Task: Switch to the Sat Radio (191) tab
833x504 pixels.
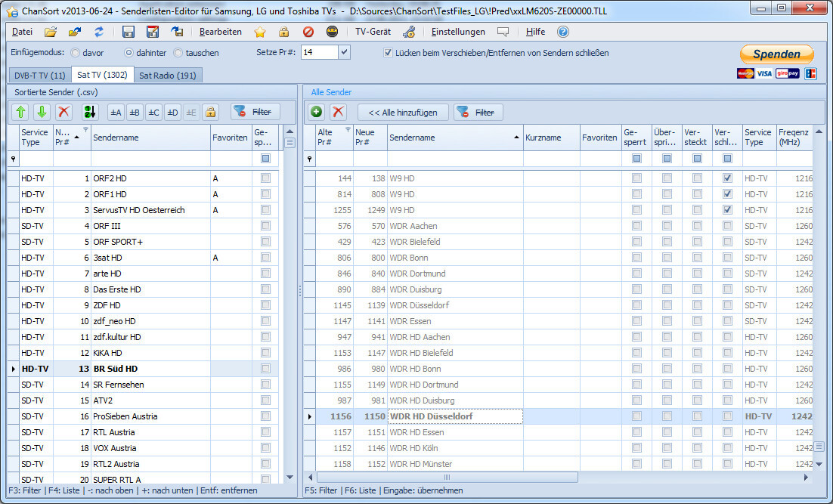Action: [168, 75]
